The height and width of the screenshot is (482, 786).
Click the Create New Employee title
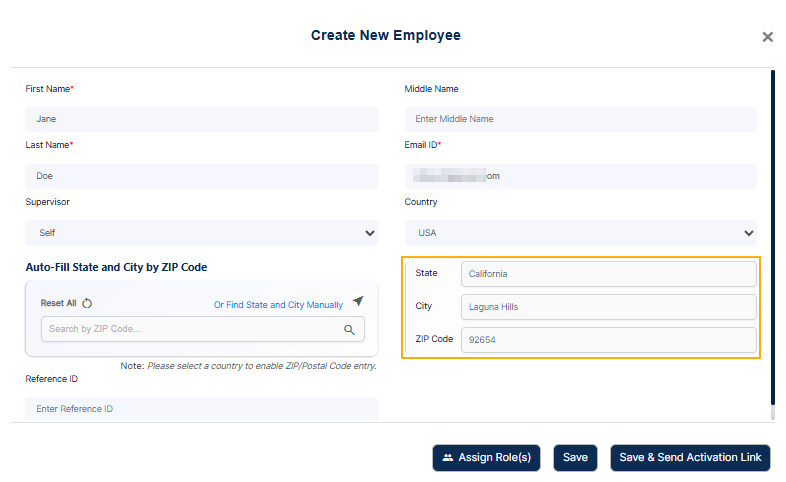(x=385, y=36)
